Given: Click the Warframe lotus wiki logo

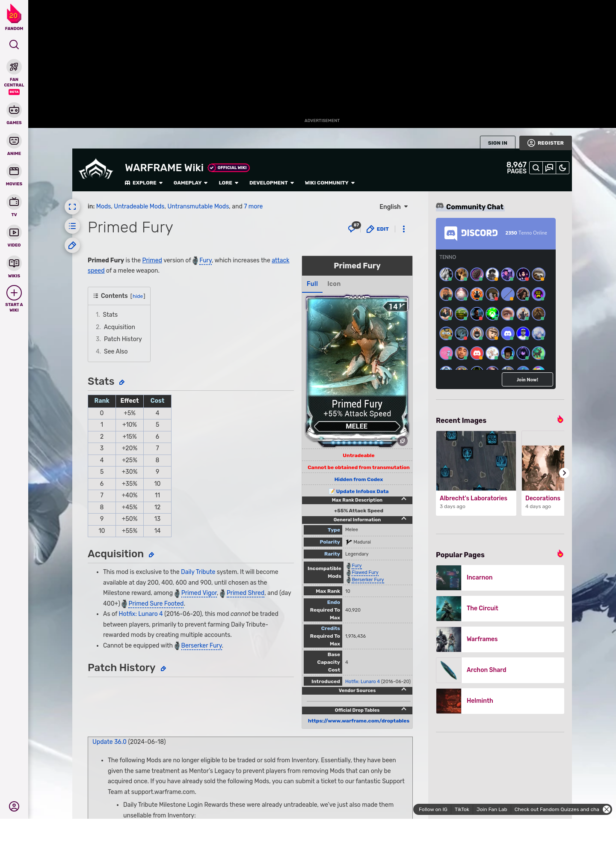Looking at the screenshot, I should click(96, 169).
